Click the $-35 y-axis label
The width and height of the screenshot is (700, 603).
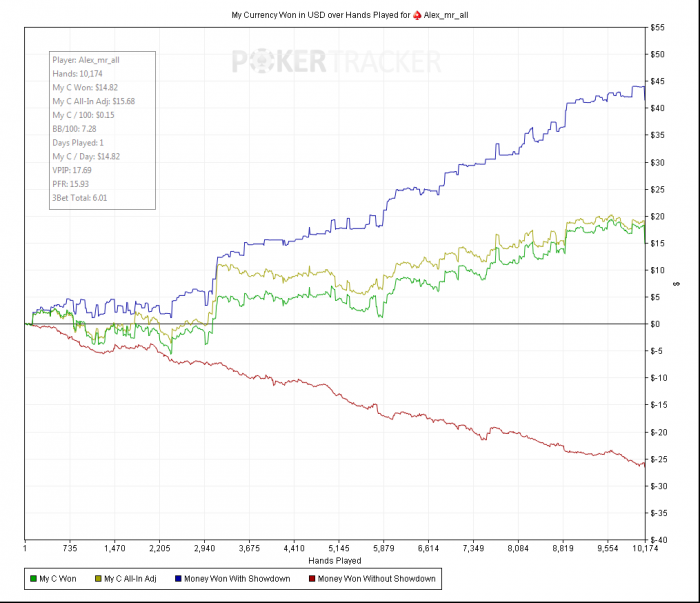659,513
